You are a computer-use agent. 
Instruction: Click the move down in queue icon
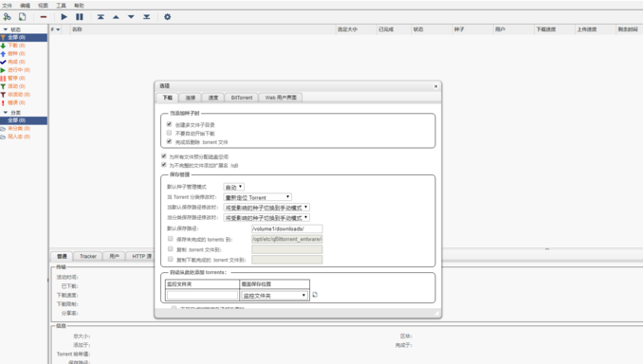pyautogui.click(x=131, y=17)
